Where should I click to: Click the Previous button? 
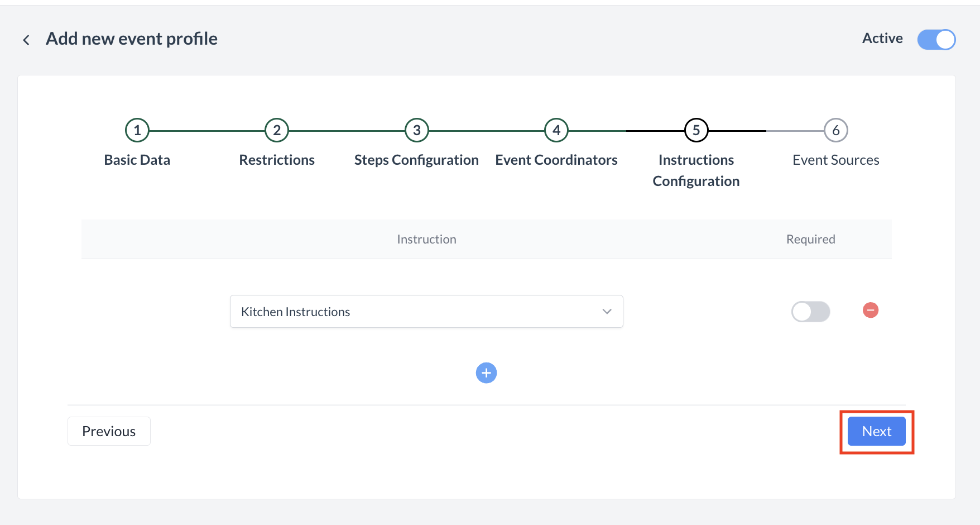click(108, 431)
